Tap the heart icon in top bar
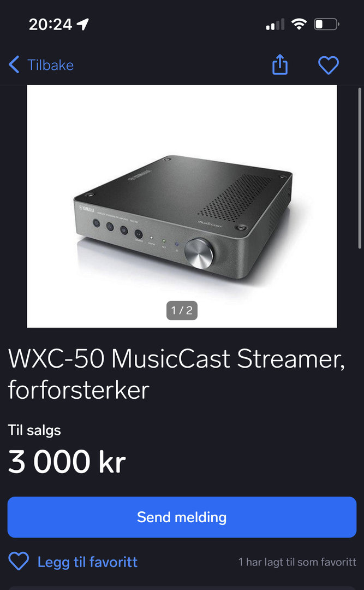364x590 pixels. point(329,65)
